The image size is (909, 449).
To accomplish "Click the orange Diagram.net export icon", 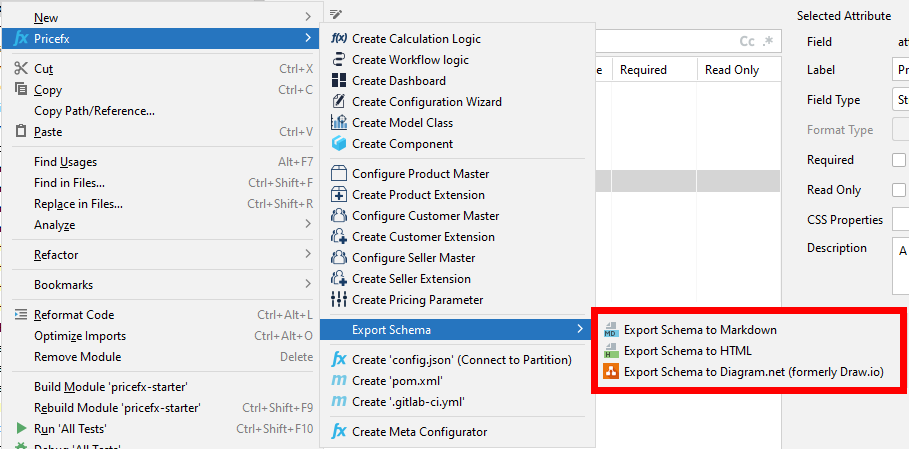I will tap(610, 372).
